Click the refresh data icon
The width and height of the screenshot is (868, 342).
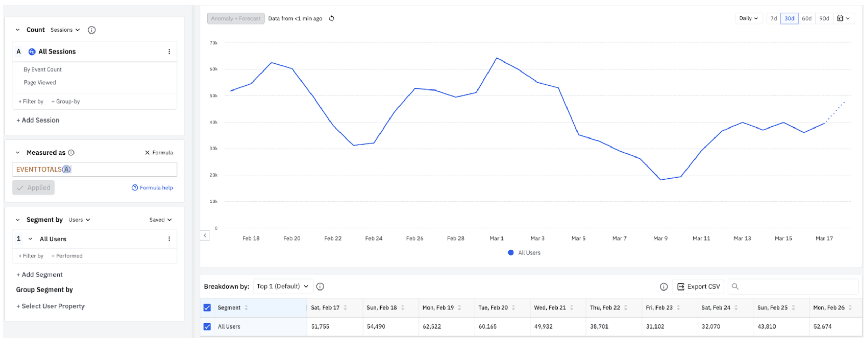331,18
